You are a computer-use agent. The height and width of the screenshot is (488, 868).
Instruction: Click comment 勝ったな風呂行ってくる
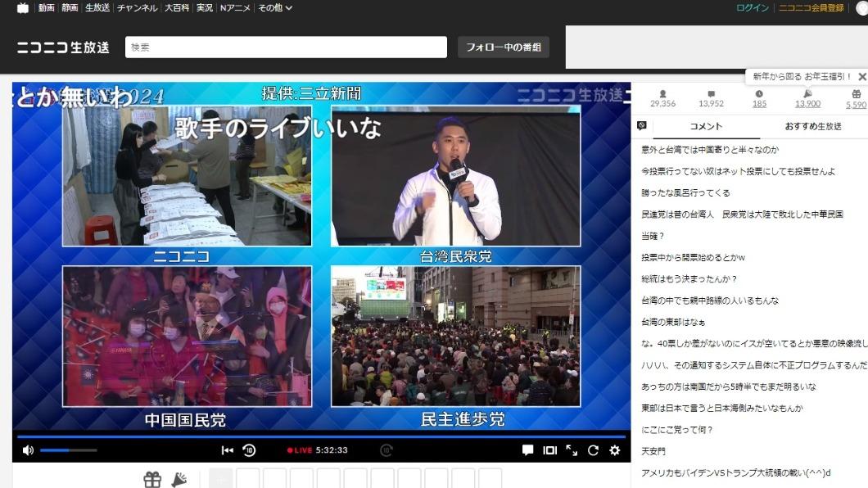pyautogui.click(x=685, y=192)
